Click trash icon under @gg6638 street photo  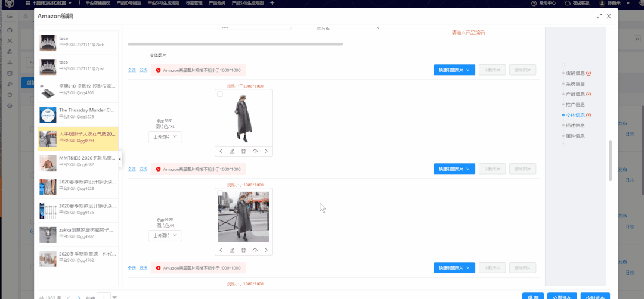[243, 250]
